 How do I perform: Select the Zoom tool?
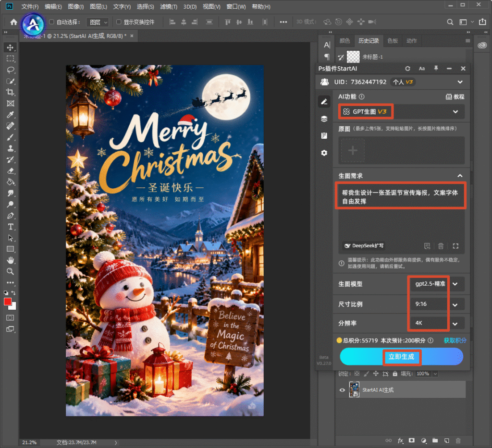coord(11,271)
